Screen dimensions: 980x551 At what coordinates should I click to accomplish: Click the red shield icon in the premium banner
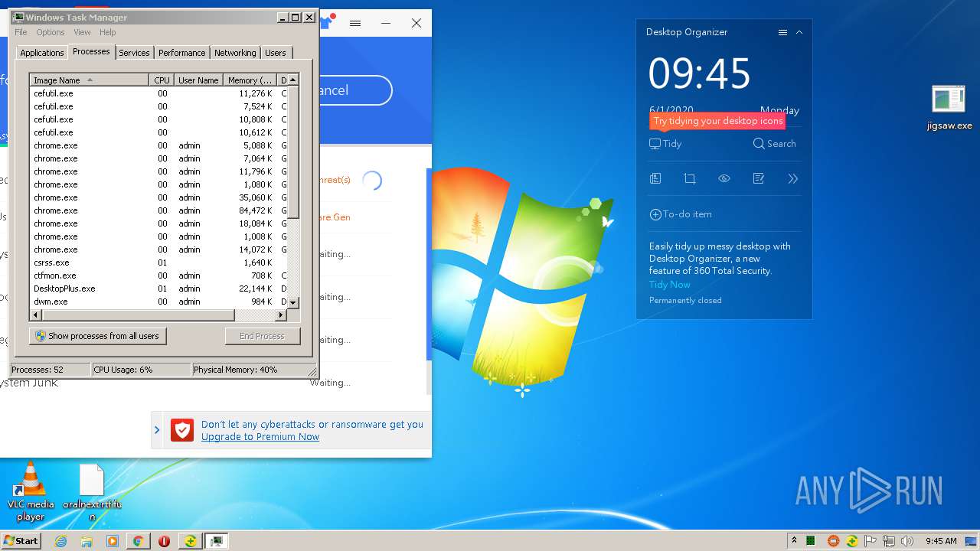(181, 430)
